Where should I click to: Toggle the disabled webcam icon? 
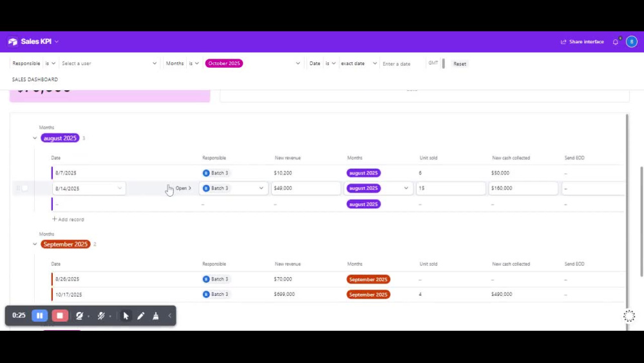tap(79, 316)
